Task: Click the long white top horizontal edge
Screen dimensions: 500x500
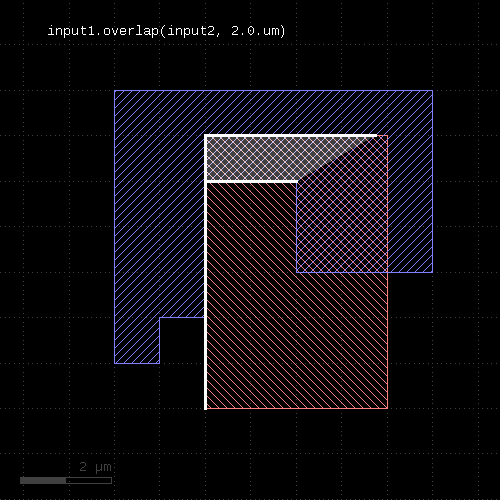Action: click(x=291, y=136)
